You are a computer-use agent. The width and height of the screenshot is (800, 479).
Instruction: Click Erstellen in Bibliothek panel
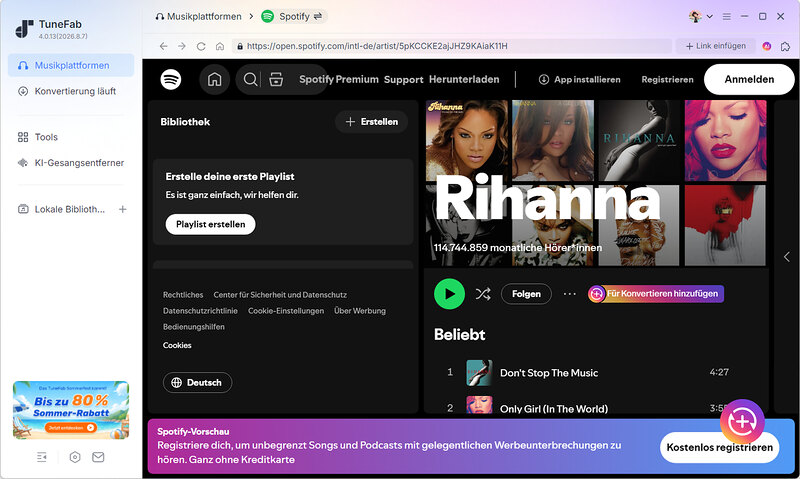tap(371, 122)
